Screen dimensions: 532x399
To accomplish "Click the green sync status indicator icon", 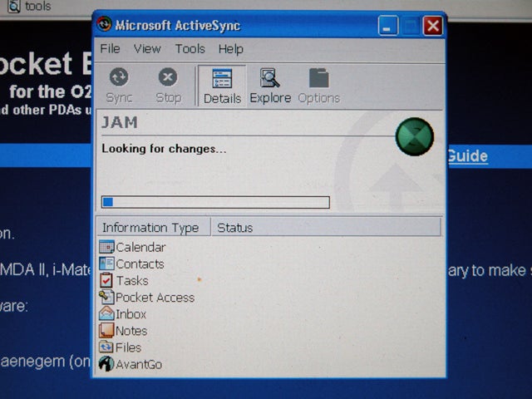I will point(414,136).
